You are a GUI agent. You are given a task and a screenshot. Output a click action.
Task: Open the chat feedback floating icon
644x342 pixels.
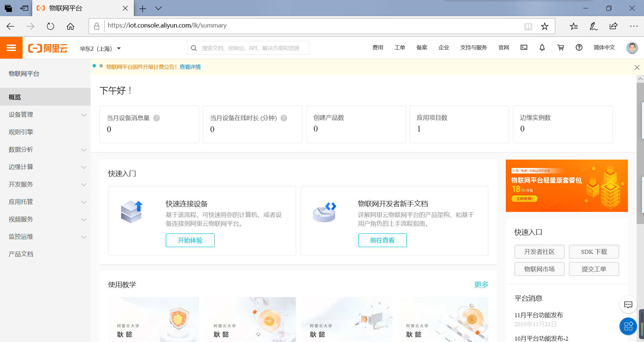(x=628, y=304)
